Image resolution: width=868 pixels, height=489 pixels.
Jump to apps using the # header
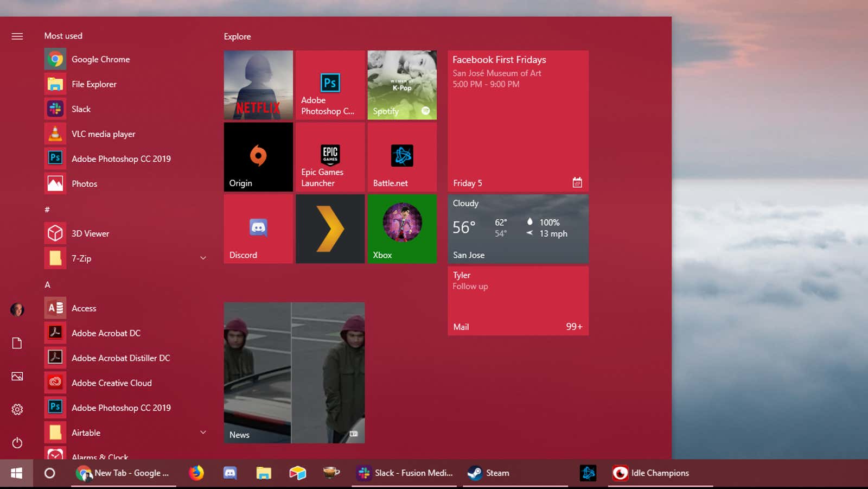(47, 209)
